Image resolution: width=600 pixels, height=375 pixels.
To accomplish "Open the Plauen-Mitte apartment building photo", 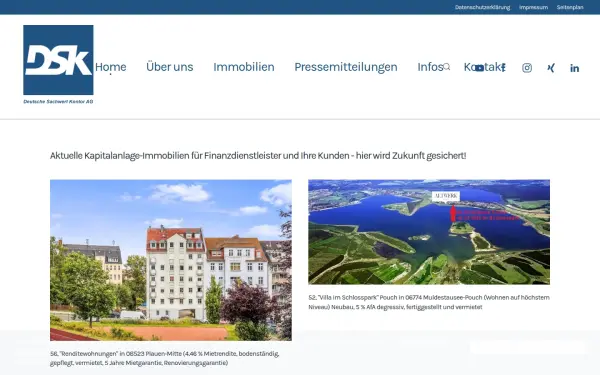I will (x=171, y=260).
